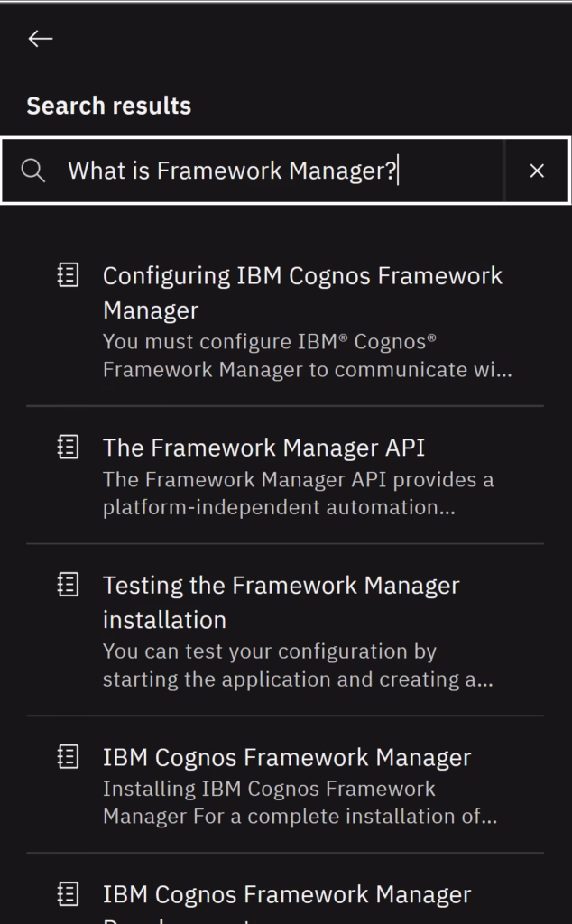Screen dimensions: 572x924
Task: Click document icon beside last partially visible result
Action: coord(68,894)
